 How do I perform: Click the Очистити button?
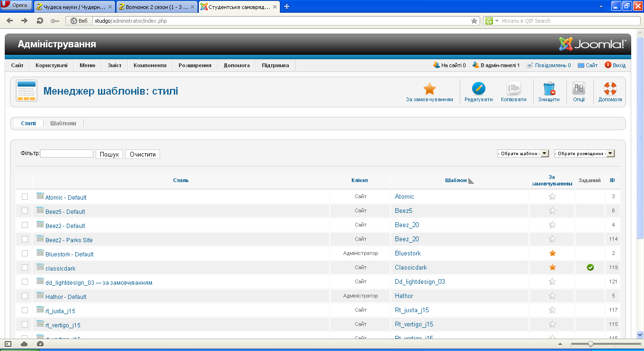pyautogui.click(x=143, y=154)
